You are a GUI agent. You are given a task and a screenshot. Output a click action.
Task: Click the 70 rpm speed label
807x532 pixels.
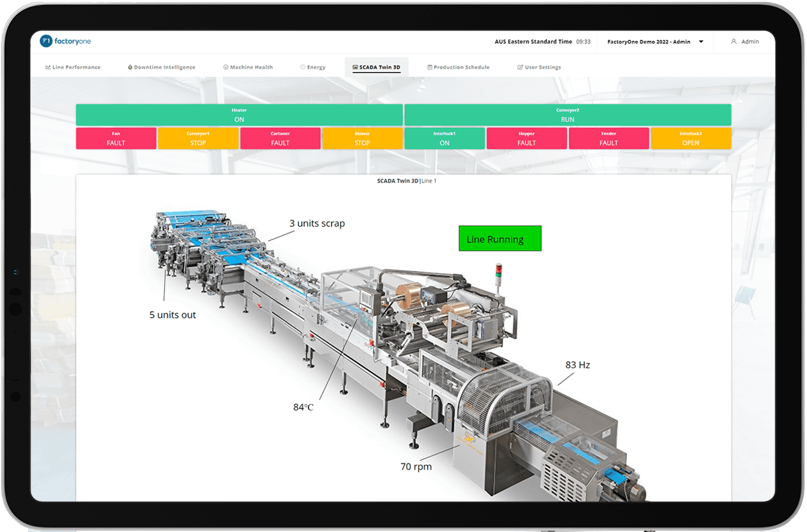coord(416,466)
